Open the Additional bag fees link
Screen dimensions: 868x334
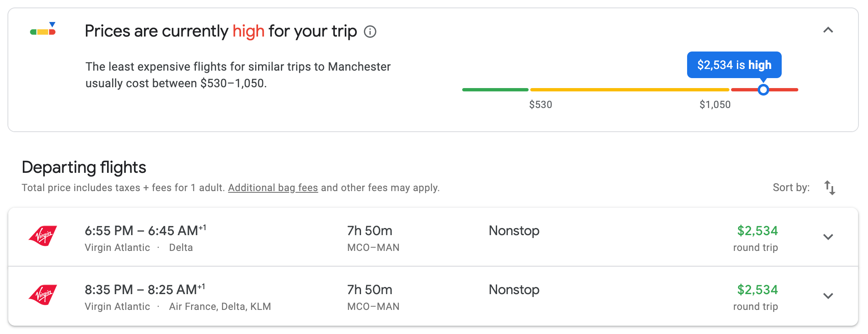tap(273, 188)
